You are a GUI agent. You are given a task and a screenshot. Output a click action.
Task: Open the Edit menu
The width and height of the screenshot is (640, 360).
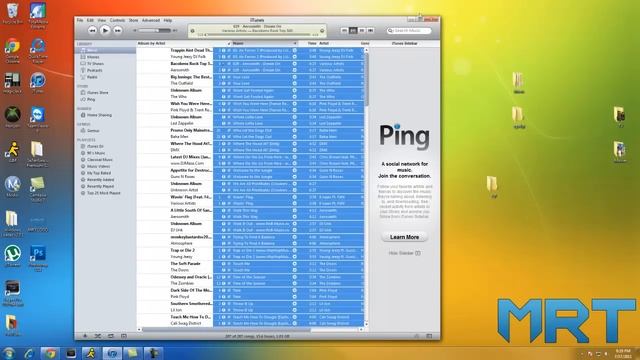point(90,20)
